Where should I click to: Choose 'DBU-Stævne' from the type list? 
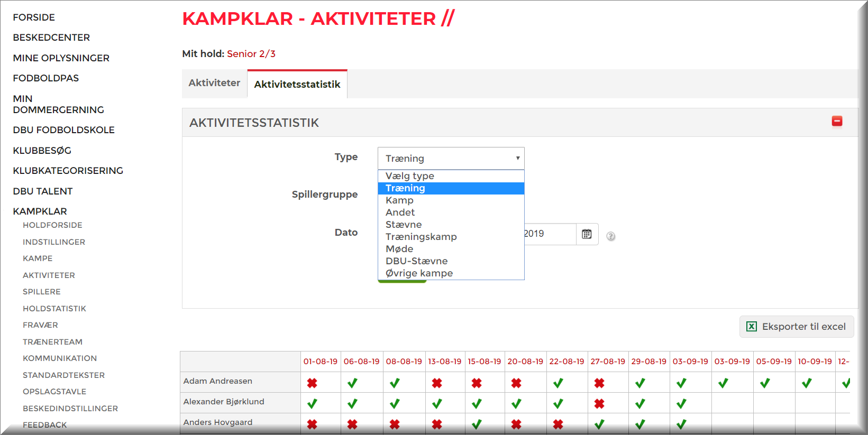(451, 261)
